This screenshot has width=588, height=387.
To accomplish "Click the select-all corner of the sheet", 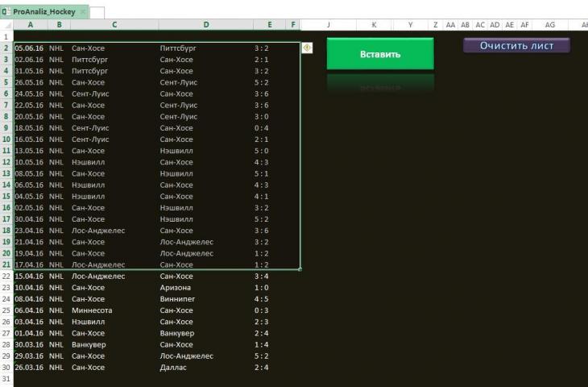I will click(6, 25).
